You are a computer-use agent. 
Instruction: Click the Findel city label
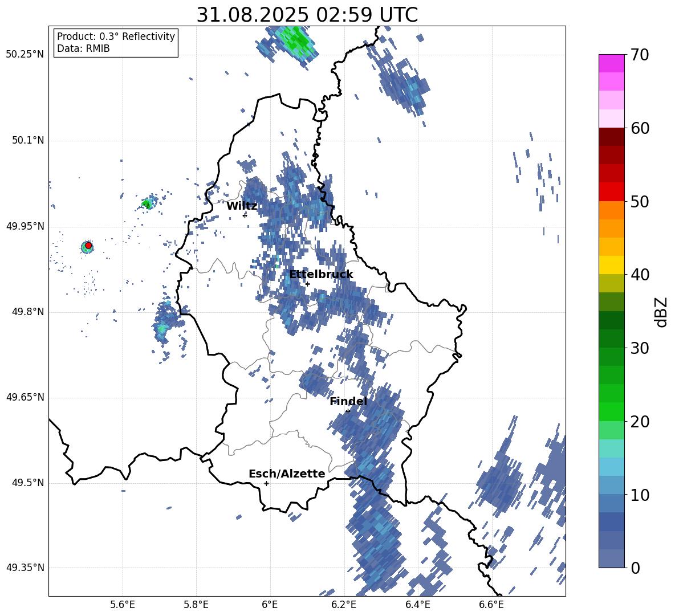[x=348, y=402]
